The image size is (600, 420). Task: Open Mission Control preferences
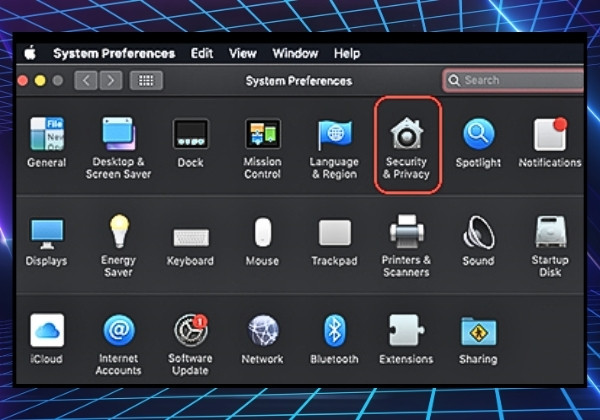click(262, 148)
